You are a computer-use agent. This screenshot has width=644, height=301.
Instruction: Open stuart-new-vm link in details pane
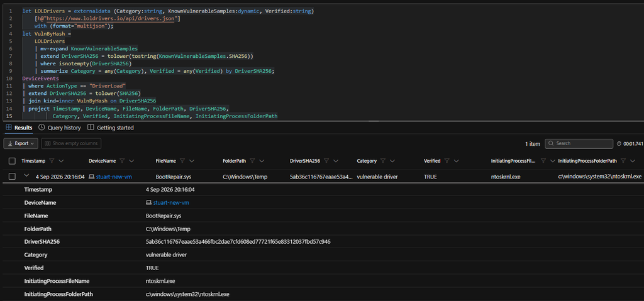[171, 203]
